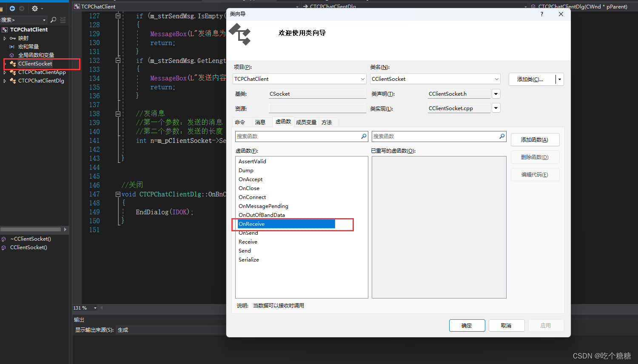Select the 虚函数 tab
Screen dimensions: 638x364
point(283,122)
